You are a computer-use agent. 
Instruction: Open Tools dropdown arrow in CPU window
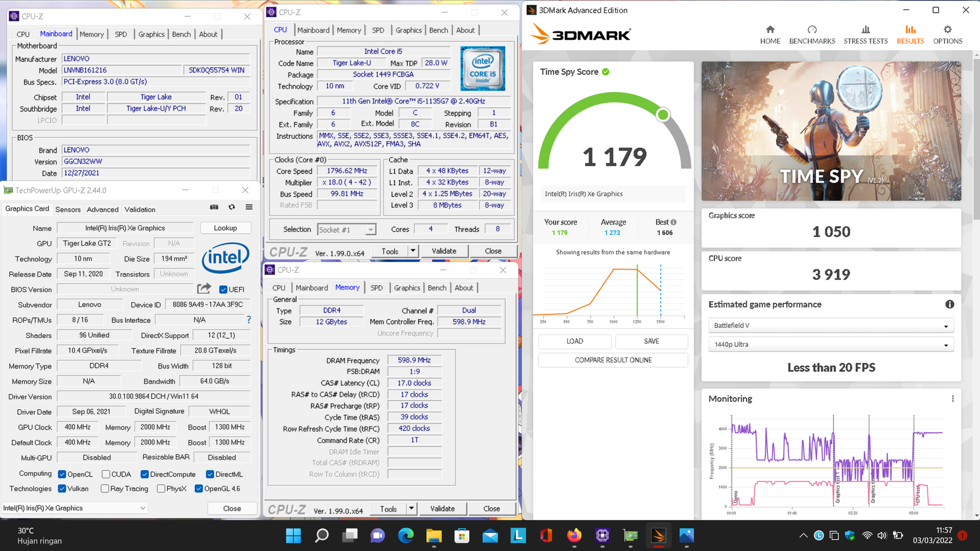(413, 251)
